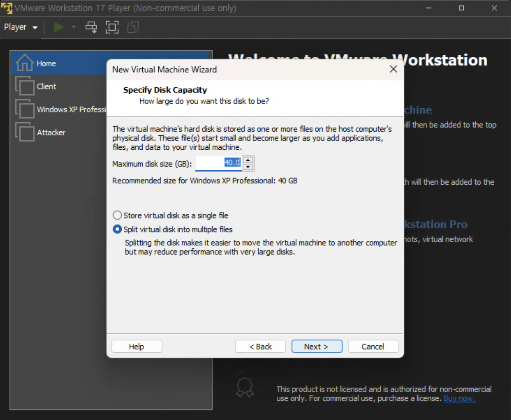
Task: Increase disk size with up spinner arrow
Action: [248, 160]
